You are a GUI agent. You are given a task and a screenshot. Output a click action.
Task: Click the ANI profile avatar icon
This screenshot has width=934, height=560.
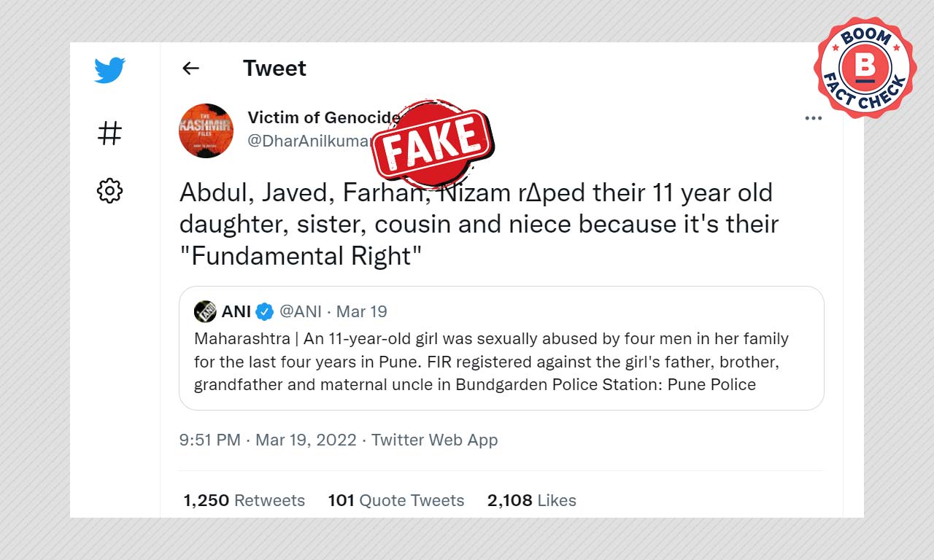tap(205, 311)
